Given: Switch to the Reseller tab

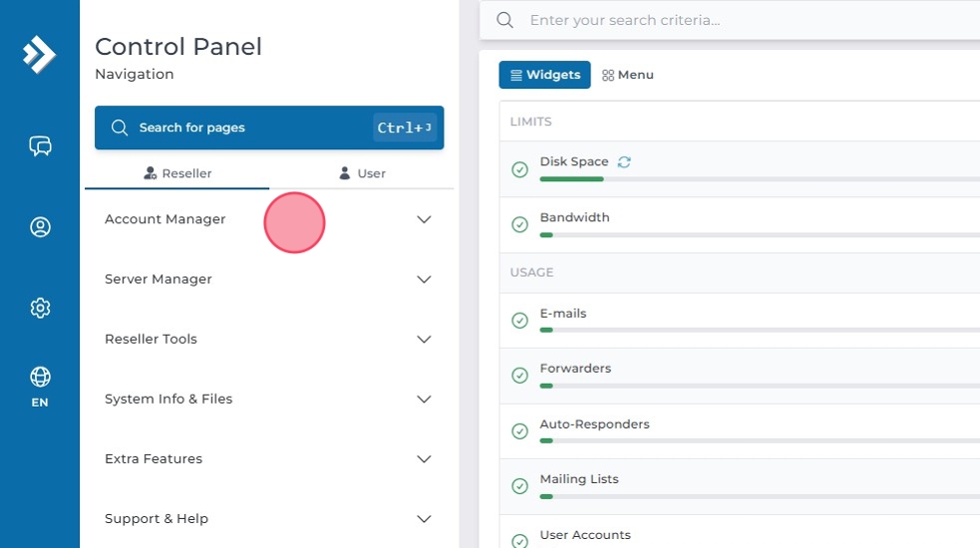Looking at the screenshot, I should (177, 173).
